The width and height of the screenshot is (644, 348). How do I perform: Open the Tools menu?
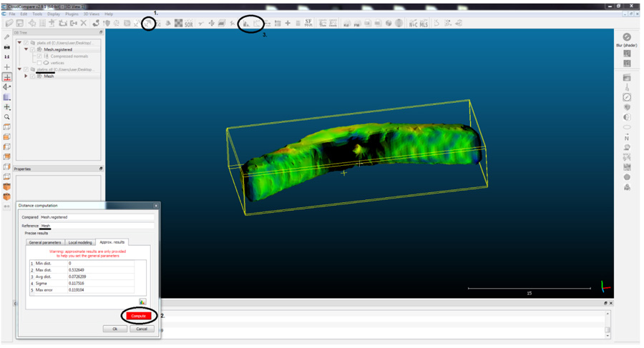coord(37,14)
